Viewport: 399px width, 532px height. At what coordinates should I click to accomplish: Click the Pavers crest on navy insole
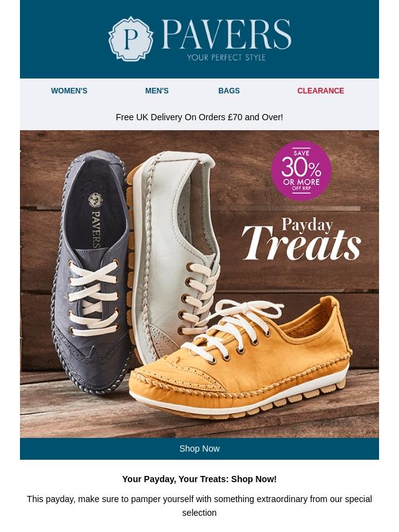point(95,200)
